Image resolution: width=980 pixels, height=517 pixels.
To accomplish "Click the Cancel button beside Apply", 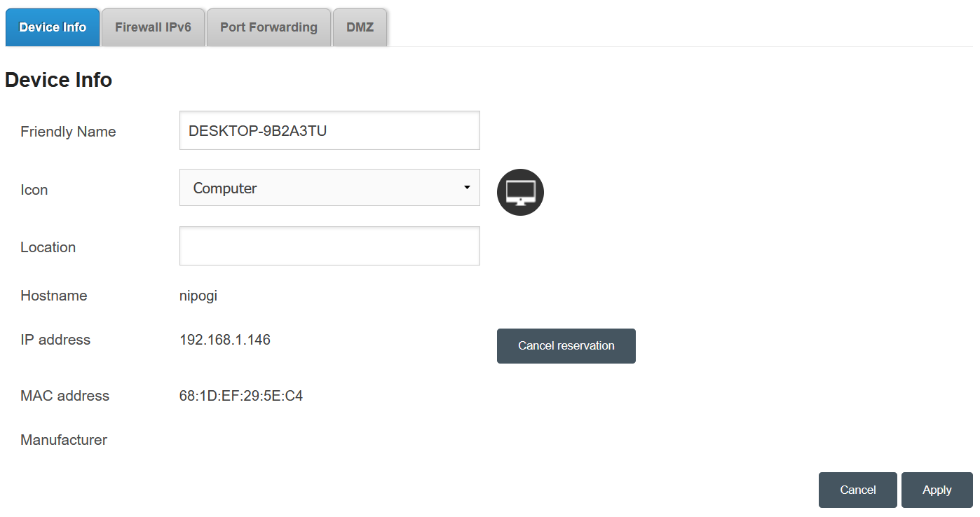I will click(857, 490).
